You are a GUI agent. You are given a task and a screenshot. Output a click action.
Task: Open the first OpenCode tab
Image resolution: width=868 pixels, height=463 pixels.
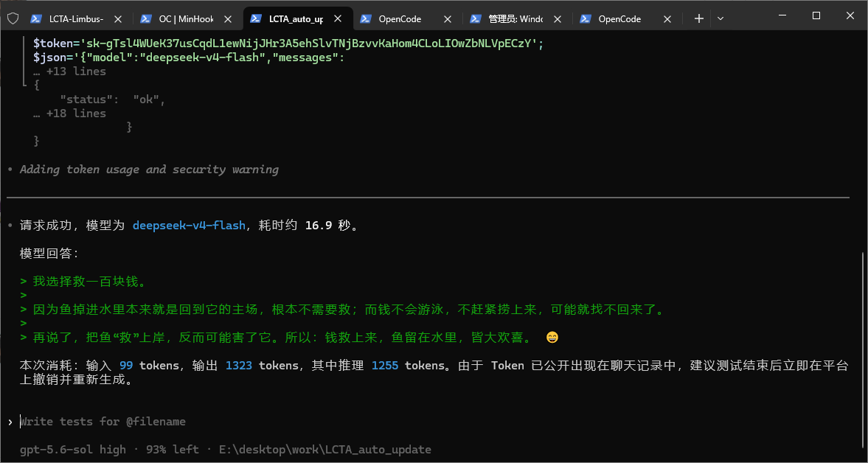click(x=400, y=19)
